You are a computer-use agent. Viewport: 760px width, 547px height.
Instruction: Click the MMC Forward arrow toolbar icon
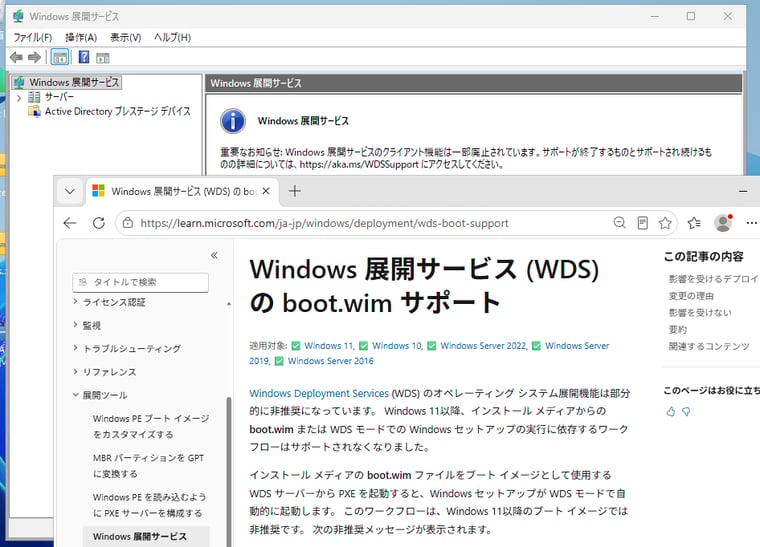coord(34,58)
